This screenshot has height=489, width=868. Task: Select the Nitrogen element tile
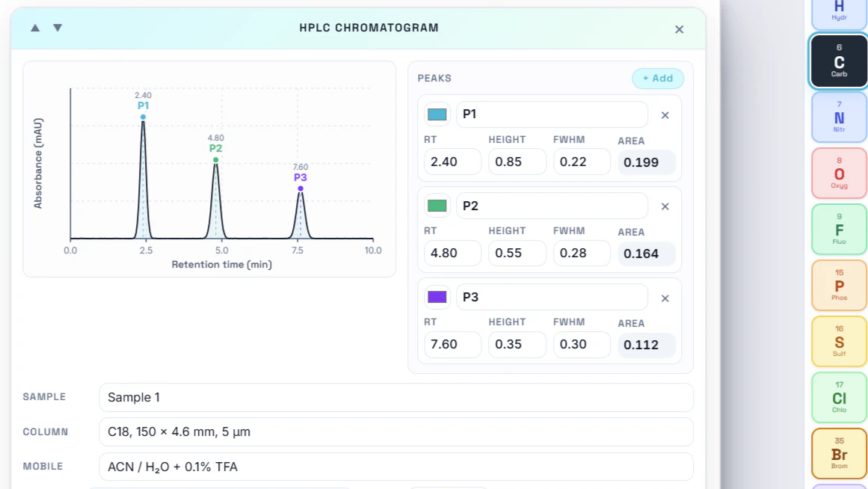click(x=839, y=117)
